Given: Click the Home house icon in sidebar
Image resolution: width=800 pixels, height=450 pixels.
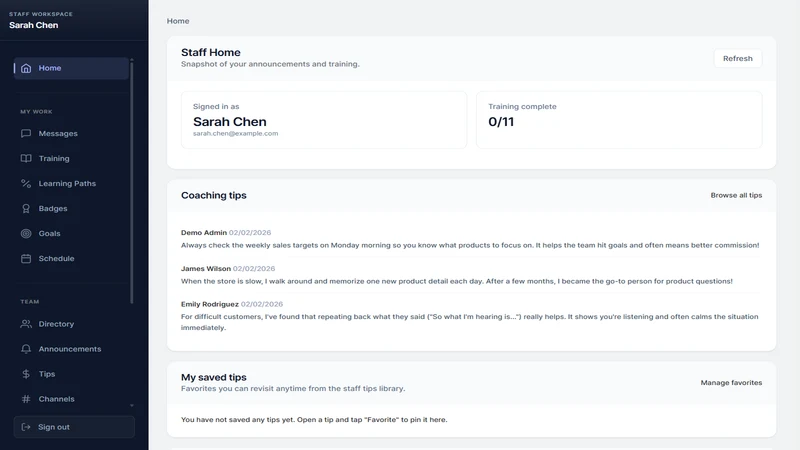Looking at the screenshot, I should 26,68.
